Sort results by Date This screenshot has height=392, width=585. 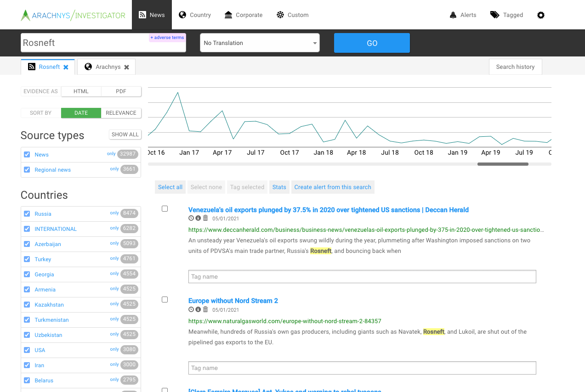(81, 113)
